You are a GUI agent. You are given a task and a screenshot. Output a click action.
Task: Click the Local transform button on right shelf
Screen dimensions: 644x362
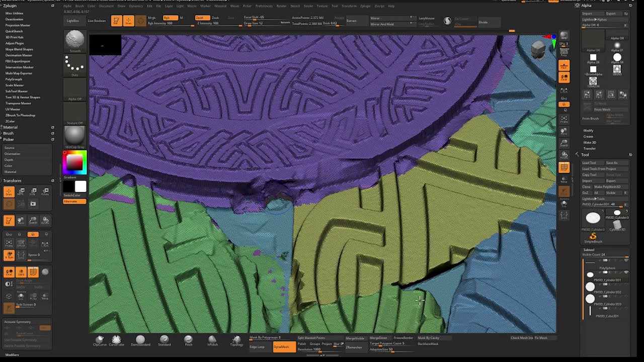[x=564, y=77]
